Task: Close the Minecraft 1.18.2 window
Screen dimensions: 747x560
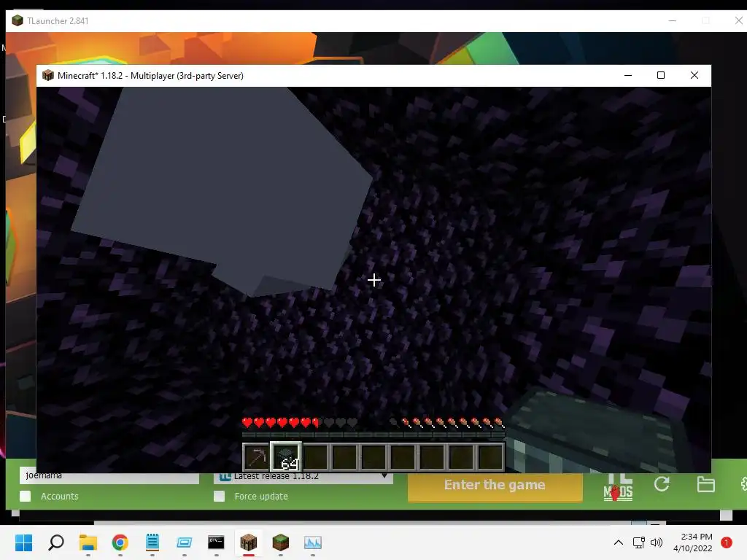Action: click(x=694, y=75)
